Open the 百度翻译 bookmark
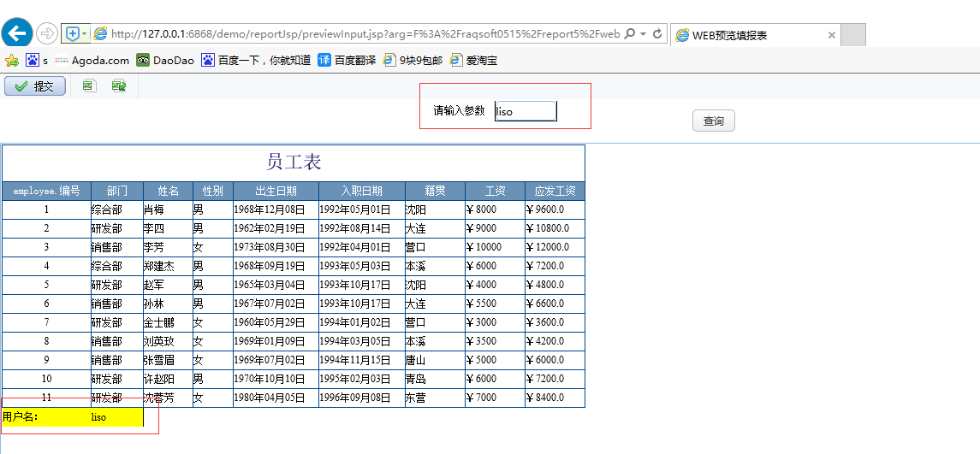The width and height of the screenshot is (980, 454). tap(347, 61)
